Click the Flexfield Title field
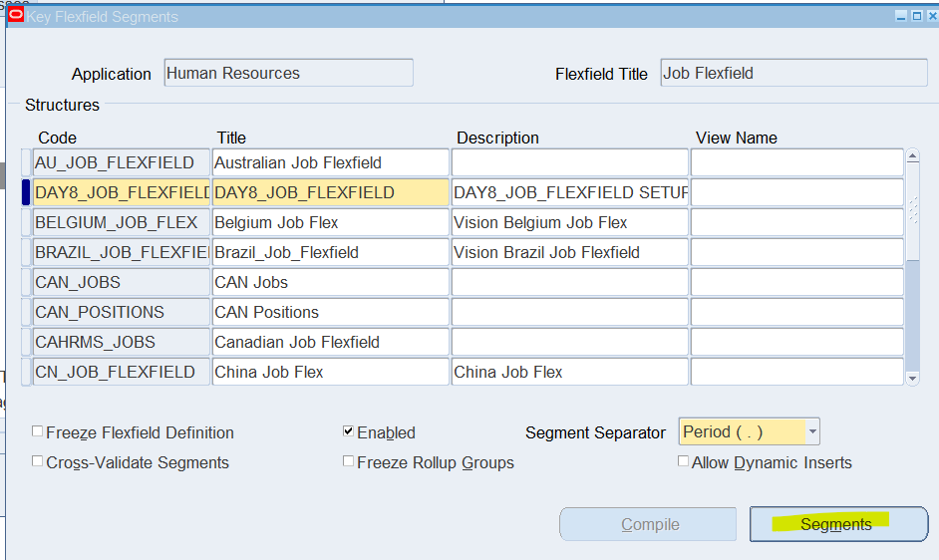The height and width of the screenshot is (560, 939). (794, 73)
